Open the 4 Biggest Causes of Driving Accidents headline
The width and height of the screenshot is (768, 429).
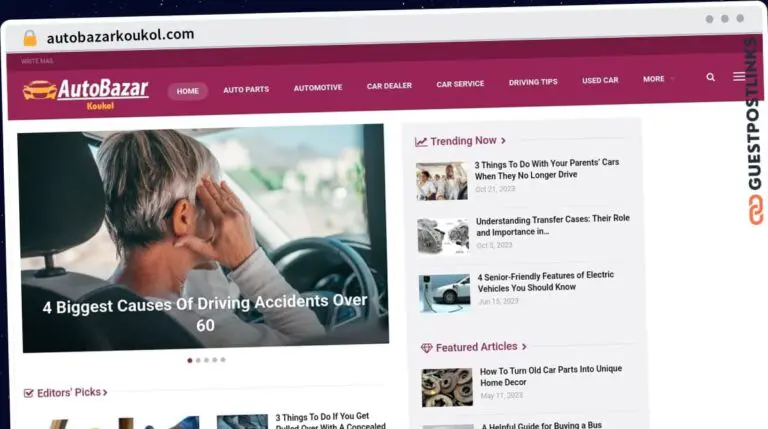[x=205, y=313]
